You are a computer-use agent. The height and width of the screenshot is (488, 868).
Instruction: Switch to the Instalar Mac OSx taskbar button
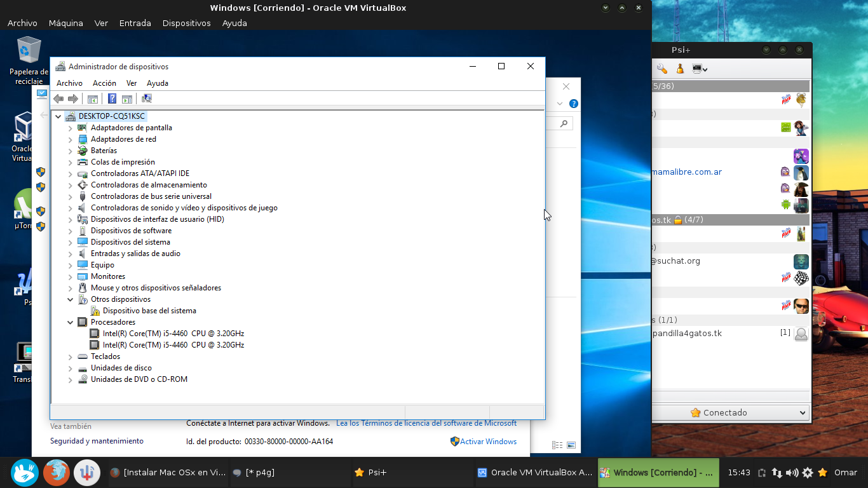click(x=167, y=472)
